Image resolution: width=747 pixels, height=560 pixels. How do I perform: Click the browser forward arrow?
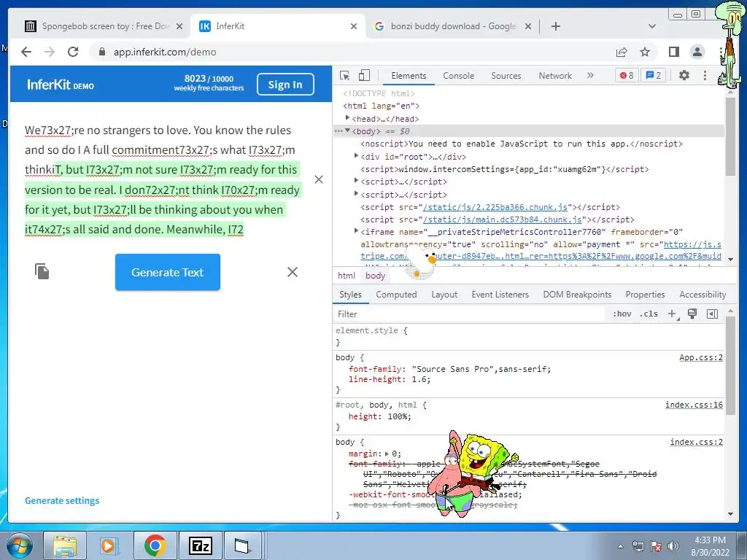pyautogui.click(x=50, y=52)
